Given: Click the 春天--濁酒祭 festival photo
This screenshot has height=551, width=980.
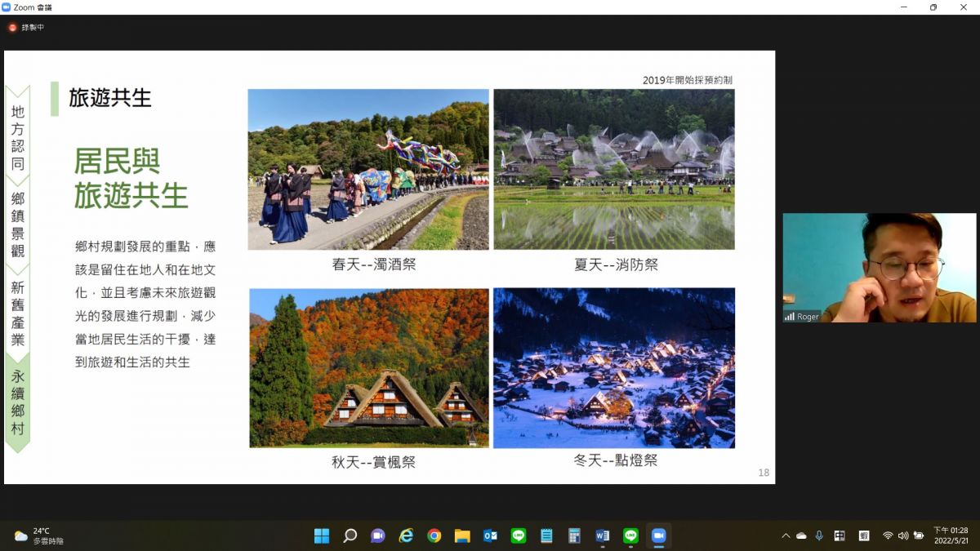Looking at the screenshot, I should point(368,169).
